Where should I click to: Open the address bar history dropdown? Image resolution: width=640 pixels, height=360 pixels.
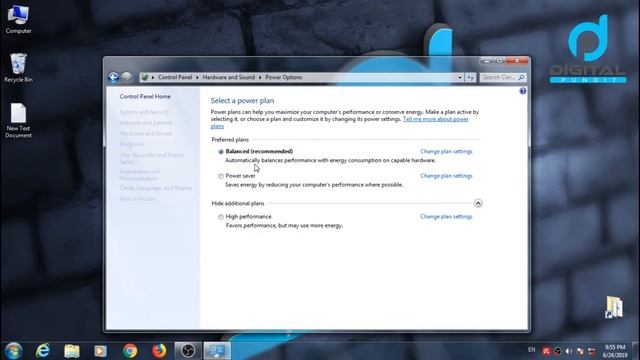(x=460, y=77)
